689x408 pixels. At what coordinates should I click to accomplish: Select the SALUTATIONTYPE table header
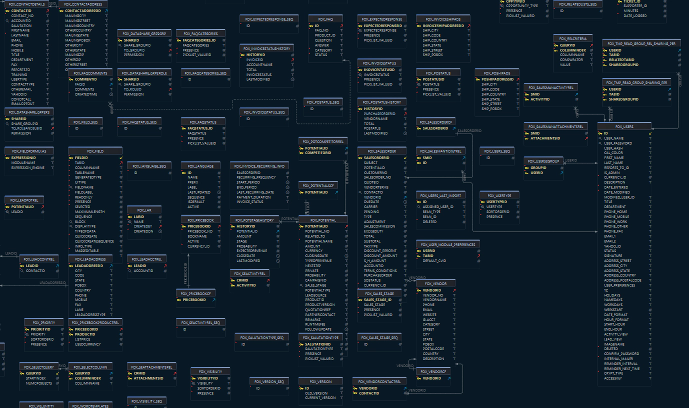point(320,337)
